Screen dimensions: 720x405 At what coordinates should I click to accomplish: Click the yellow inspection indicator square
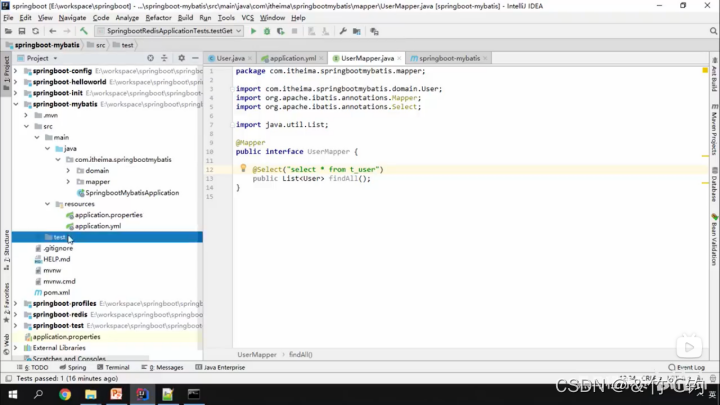coord(705,70)
